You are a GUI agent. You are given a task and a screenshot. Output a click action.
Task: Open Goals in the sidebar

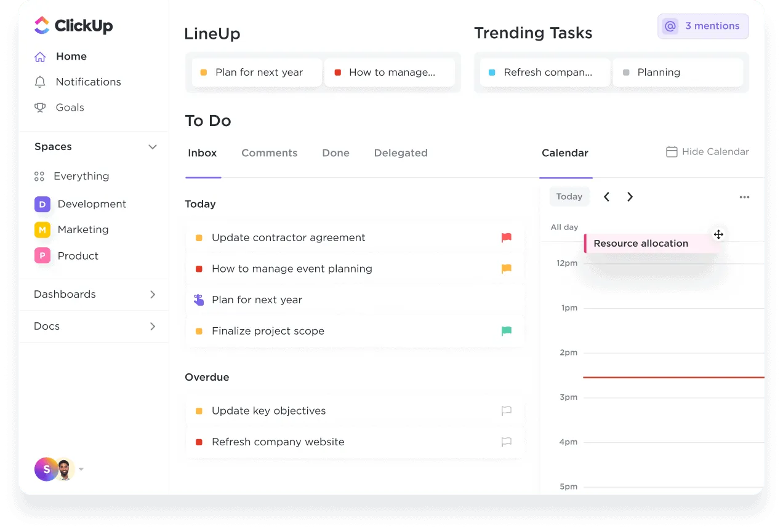(x=70, y=108)
